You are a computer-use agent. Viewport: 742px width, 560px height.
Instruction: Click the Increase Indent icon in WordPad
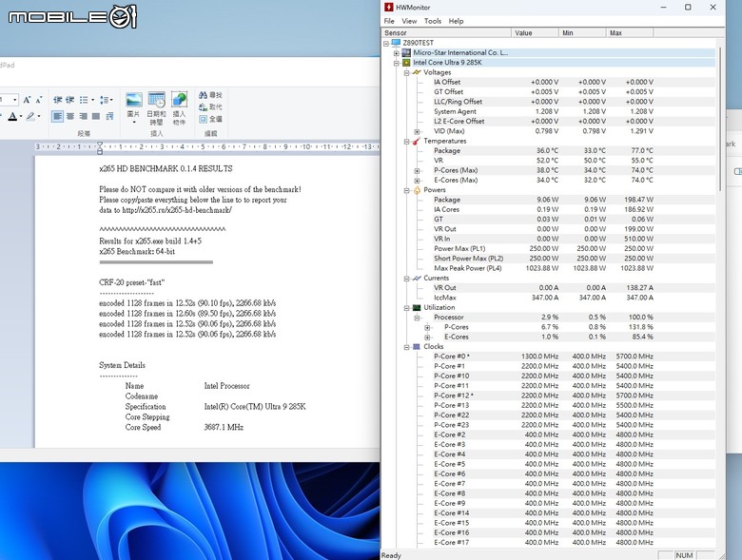point(70,100)
